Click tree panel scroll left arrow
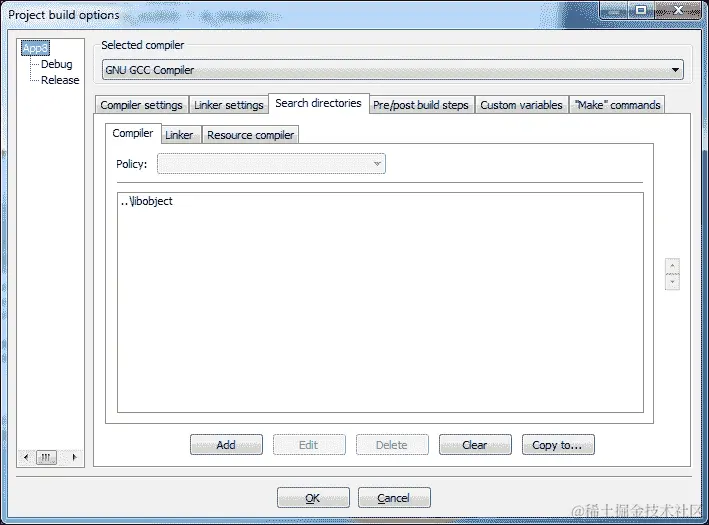Viewport: 709px width, 525px height. (26, 458)
